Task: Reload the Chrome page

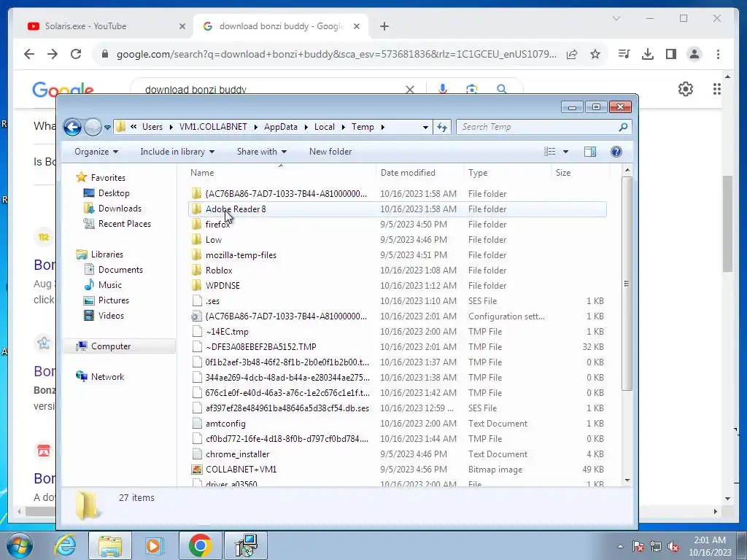Action: click(76, 54)
